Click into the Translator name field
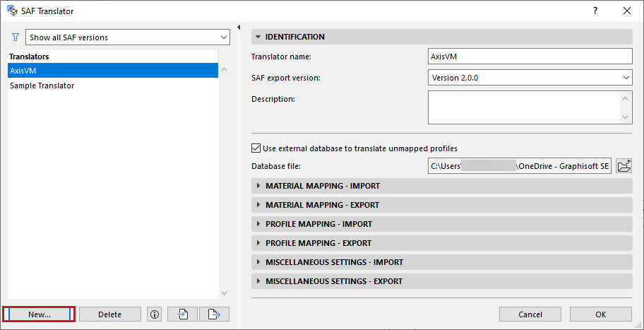 530,57
